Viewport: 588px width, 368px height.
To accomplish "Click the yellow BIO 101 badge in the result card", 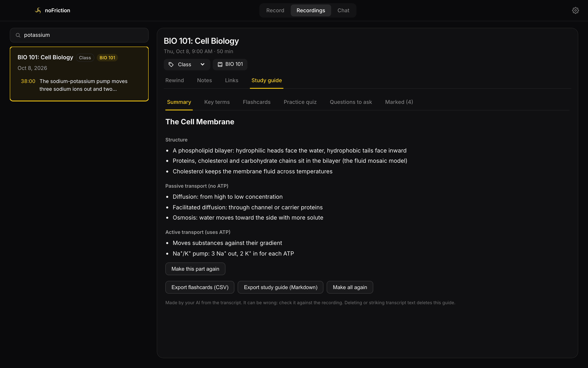I will (x=107, y=58).
